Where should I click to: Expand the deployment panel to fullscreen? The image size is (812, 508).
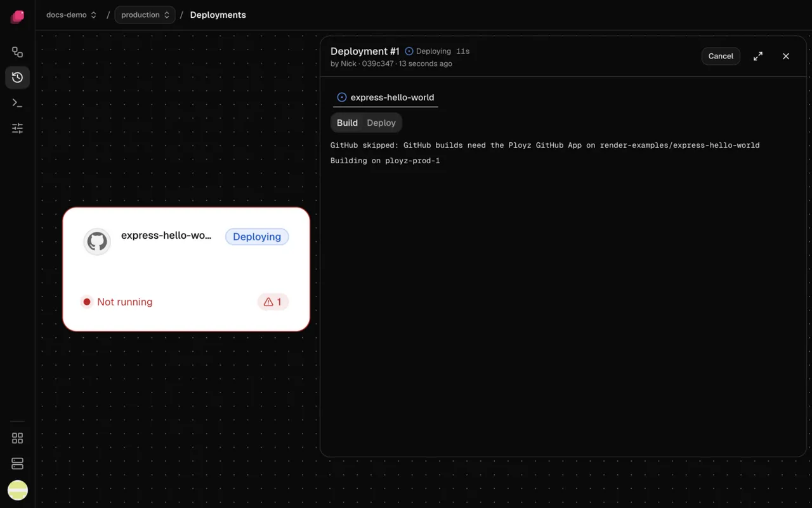(x=758, y=56)
